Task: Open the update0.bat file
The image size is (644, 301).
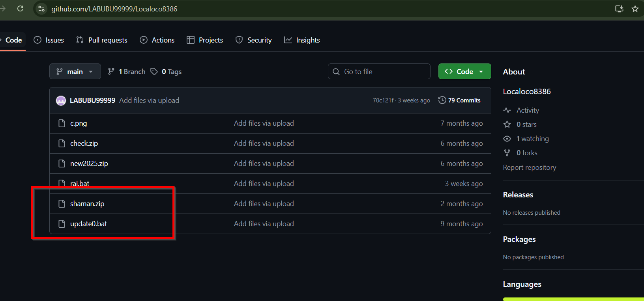Action: click(89, 224)
